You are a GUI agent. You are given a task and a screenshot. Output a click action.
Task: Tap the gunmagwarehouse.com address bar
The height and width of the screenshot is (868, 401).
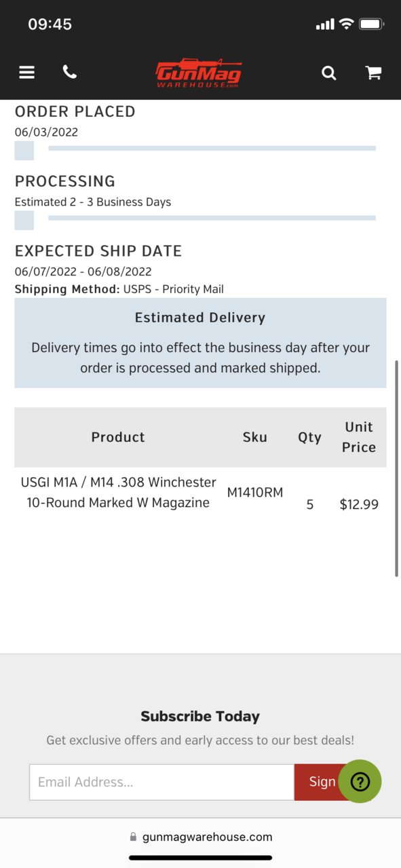pyautogui.click(x=201, y=837)
